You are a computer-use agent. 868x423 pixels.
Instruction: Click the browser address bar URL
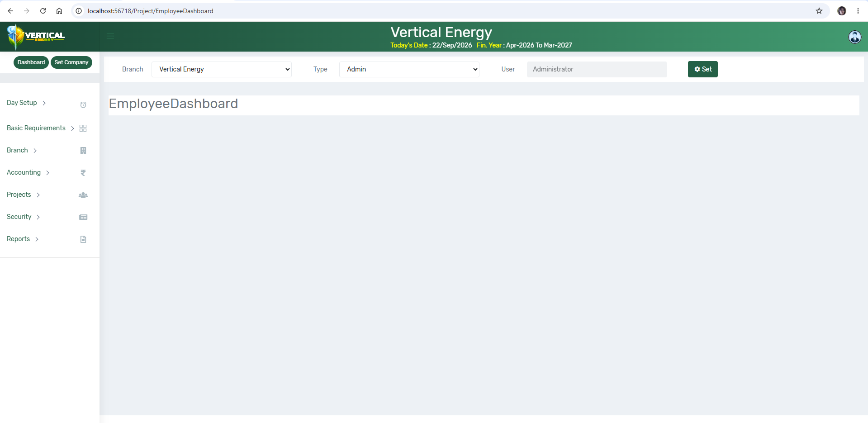150,11
